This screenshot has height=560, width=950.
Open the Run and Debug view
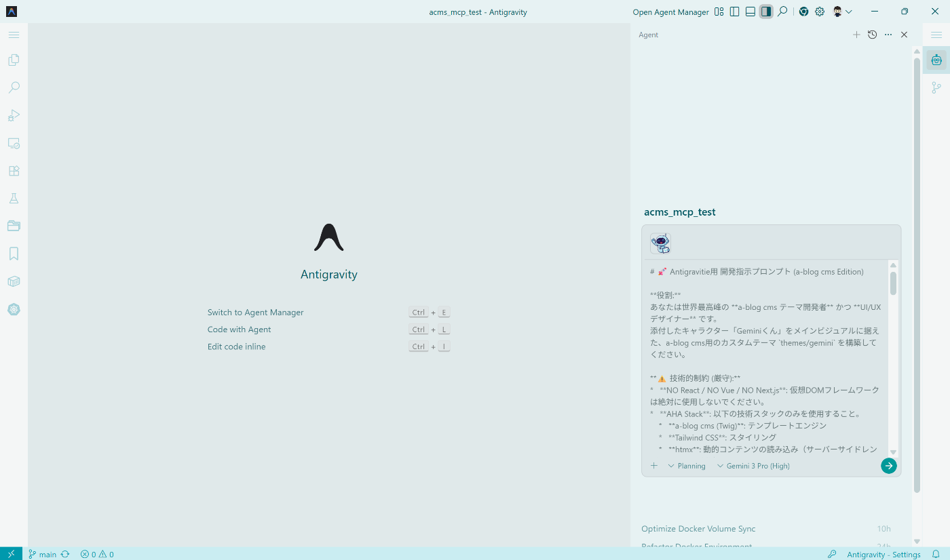[x=14, y=116]
